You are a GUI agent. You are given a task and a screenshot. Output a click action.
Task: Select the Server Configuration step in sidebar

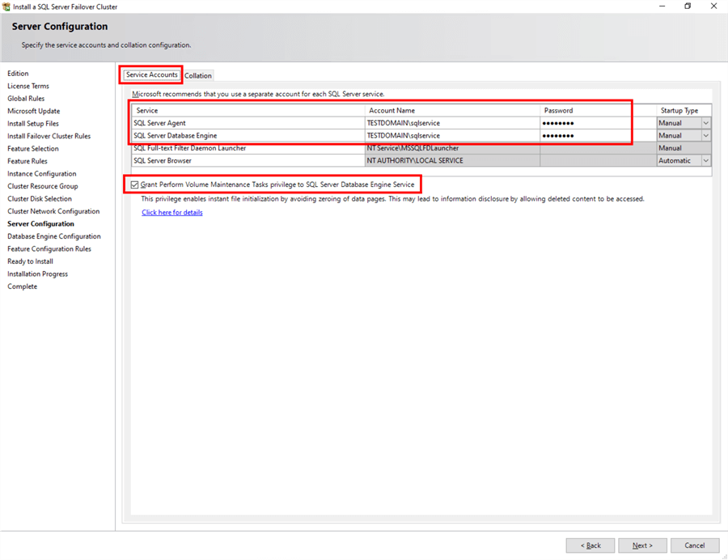41,224
